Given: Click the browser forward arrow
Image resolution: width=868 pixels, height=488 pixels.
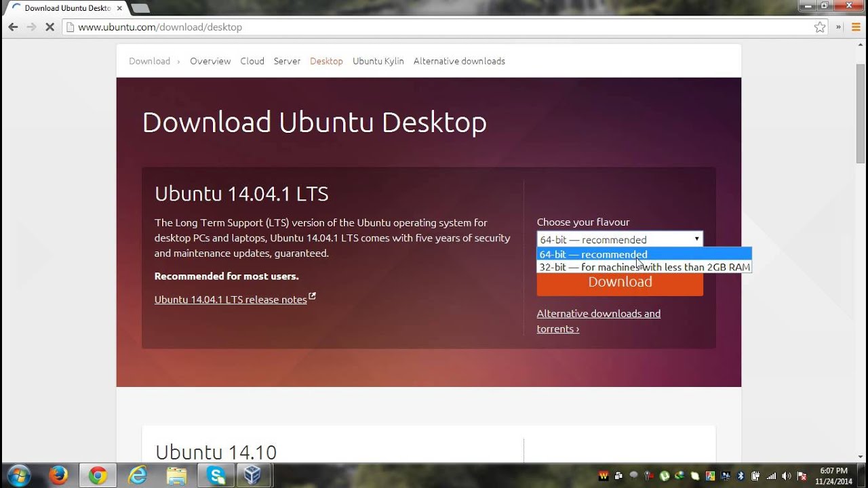Looking at the screenshot, I should pyautogui.click(x=31, y=27).
